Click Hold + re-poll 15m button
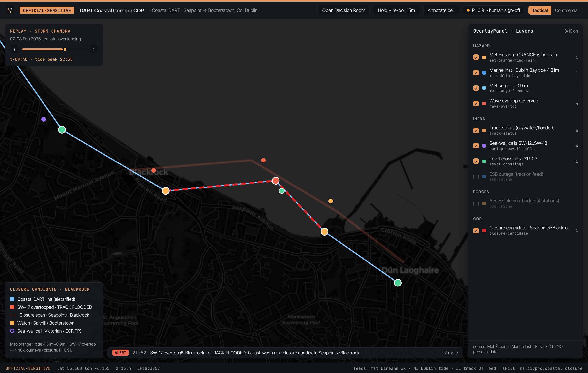This screenshot has height=373, width=588. [x=396, y=10]
